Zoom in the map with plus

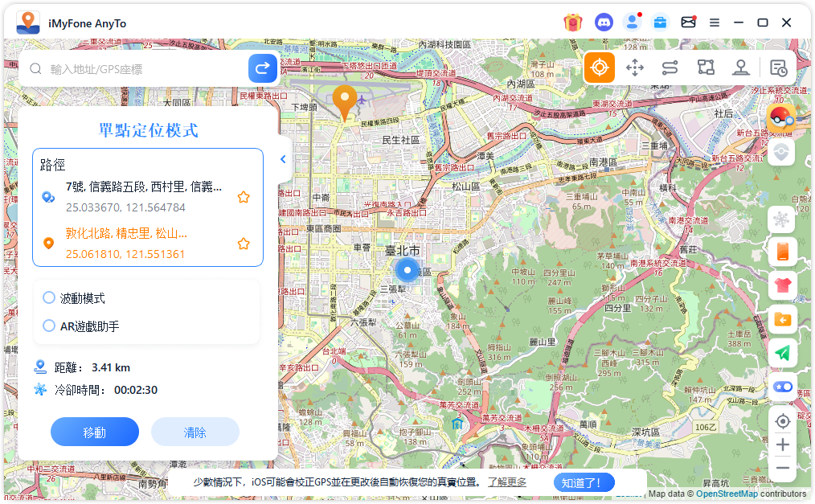pos(782,445)
